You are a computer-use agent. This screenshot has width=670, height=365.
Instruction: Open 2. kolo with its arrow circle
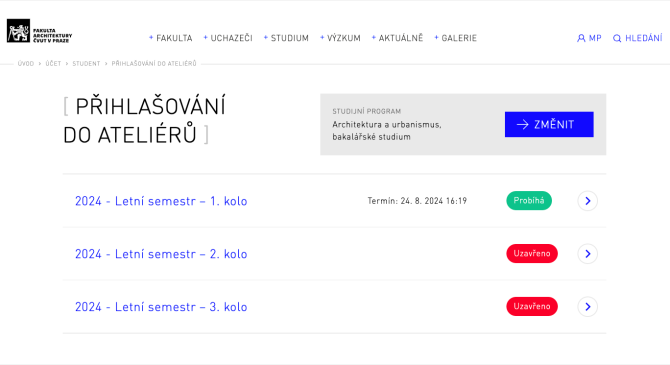click(588, 254)
